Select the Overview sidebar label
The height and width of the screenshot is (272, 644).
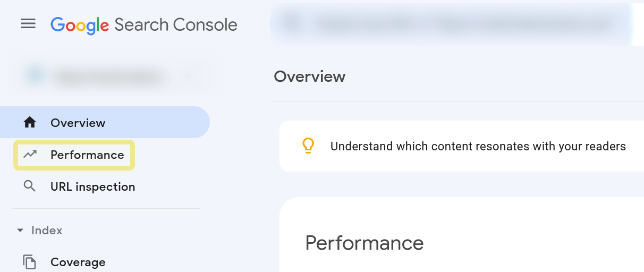pos(78,123)
